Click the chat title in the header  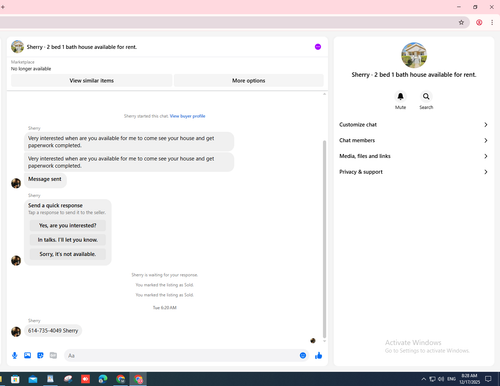click(82, 47)
